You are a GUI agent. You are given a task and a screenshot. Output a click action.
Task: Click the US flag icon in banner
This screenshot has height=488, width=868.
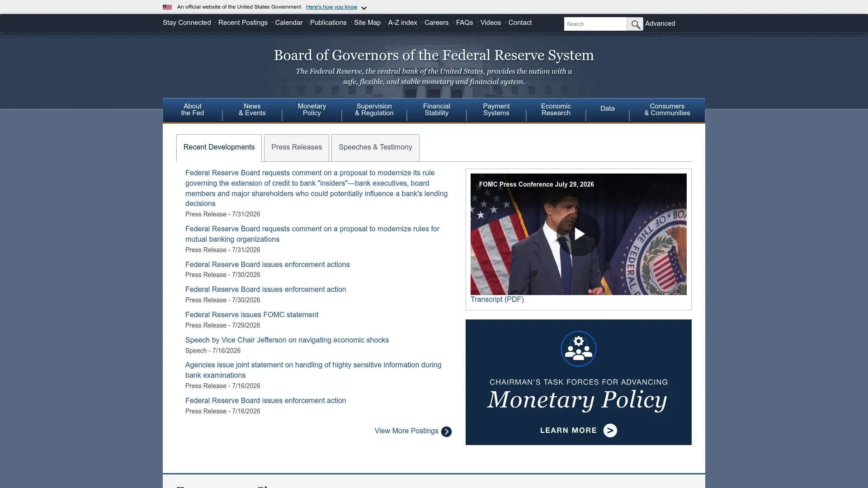point(167,7)
